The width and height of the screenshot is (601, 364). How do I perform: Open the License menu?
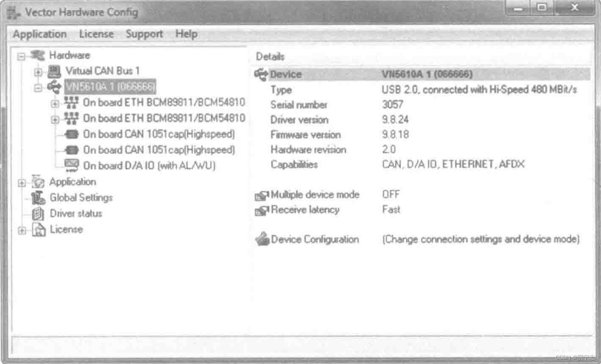pos(97,34)
